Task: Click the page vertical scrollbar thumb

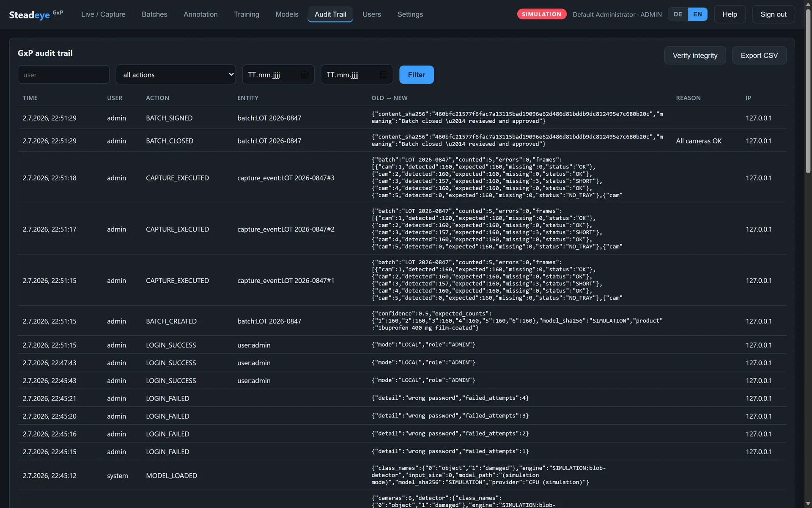Action: pos(808,91)
